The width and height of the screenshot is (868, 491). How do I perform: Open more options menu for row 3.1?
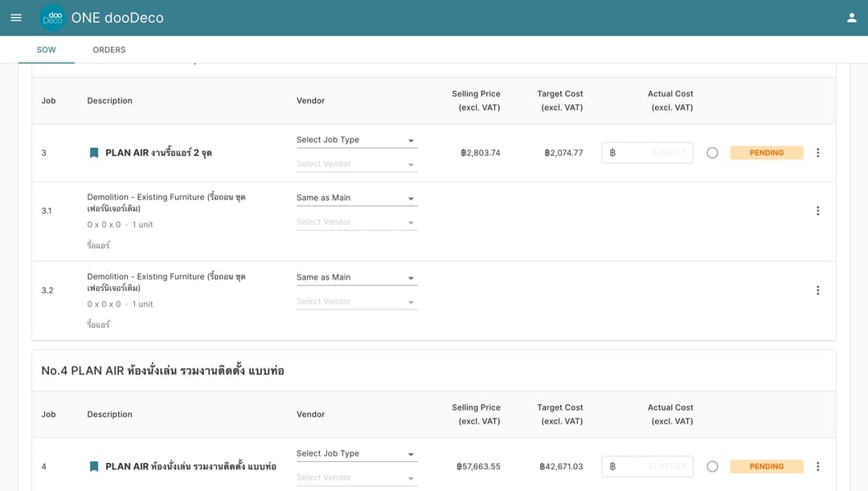817,211
